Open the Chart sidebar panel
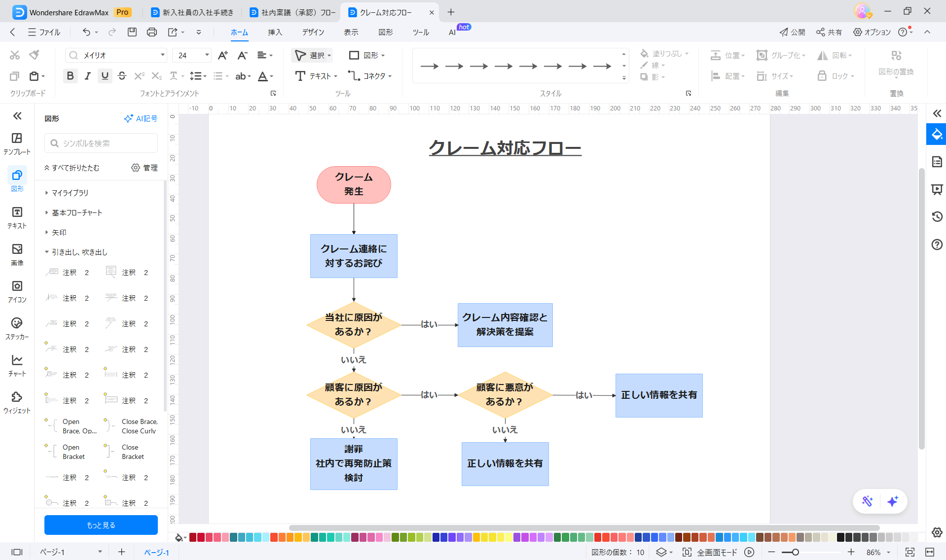946x560 pixels. point(17,365)
